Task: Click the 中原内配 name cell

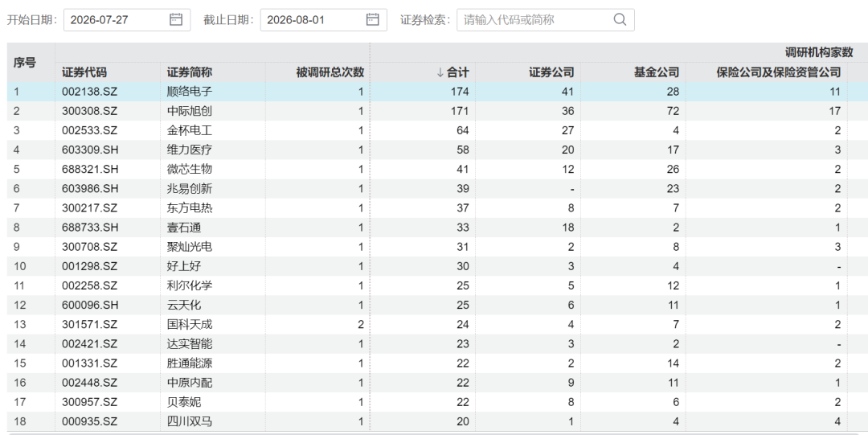Action: tap(190, 383)
